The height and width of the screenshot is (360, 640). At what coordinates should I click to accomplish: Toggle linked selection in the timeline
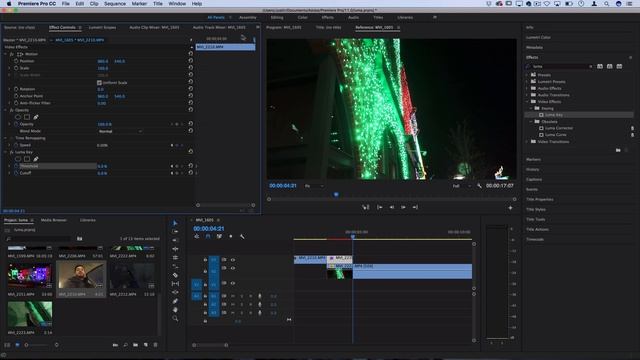click(x=219, y=236)
